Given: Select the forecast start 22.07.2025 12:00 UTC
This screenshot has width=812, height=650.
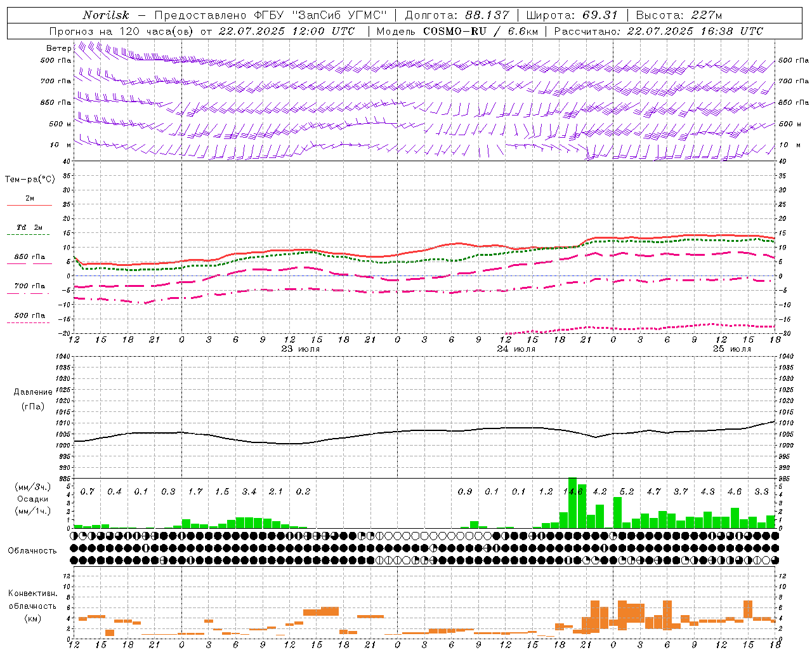Looking at the screenshot, I should pyautogui.click(x=287, y=31).
